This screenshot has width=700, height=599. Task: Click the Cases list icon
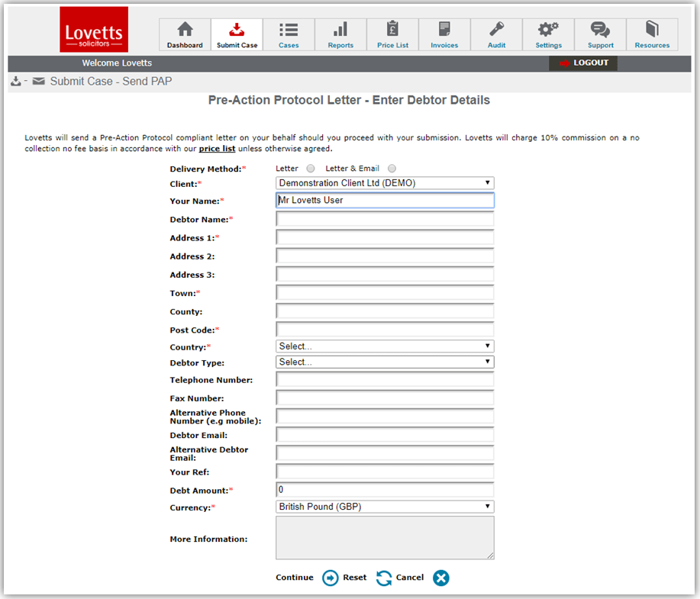pos(289,31)
